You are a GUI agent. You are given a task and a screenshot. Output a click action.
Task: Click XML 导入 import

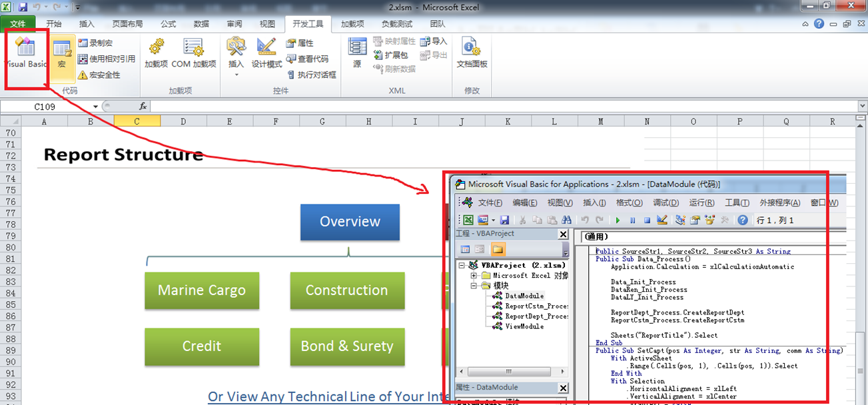point(434,41)
